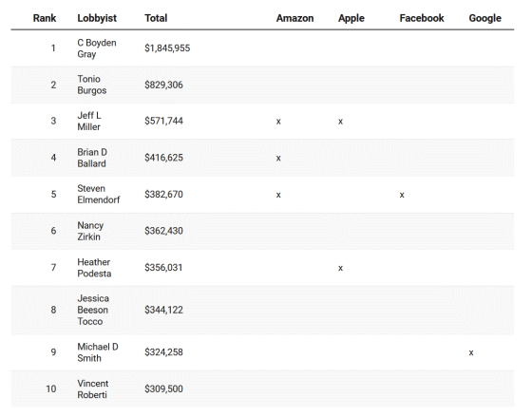Click rank number 2
The height and width of the screenshot is (417, 532).
point(53,85)
